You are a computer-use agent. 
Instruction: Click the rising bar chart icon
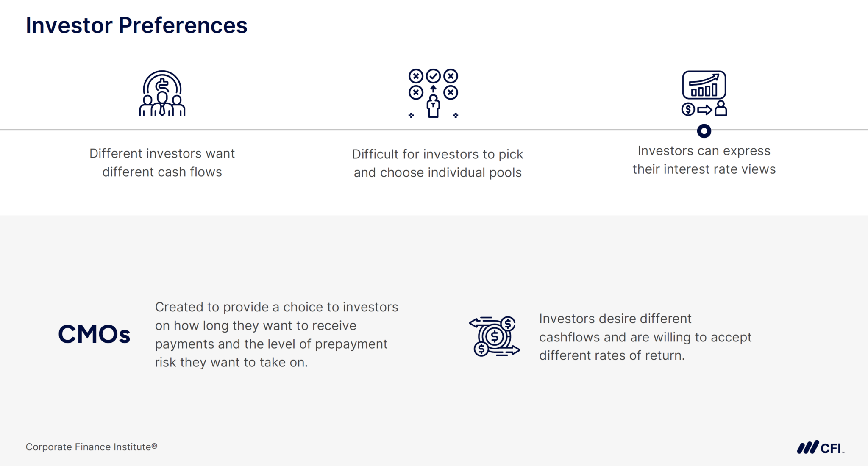[x=704, y=85]
